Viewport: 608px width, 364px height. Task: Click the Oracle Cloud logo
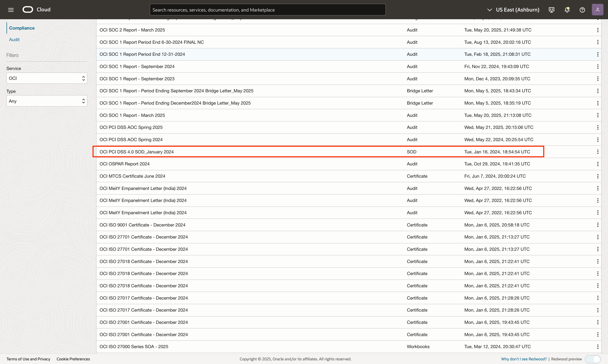tap(28, 10)
